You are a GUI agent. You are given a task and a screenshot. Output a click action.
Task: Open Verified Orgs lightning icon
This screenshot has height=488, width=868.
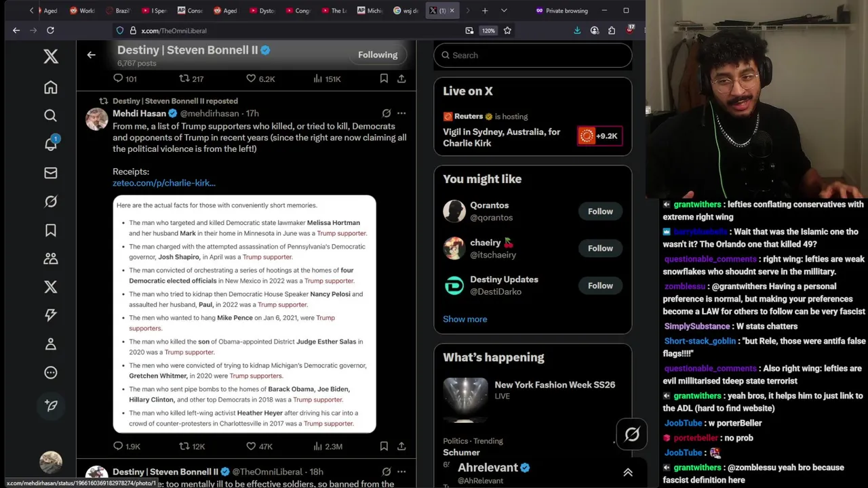point(51,315)
